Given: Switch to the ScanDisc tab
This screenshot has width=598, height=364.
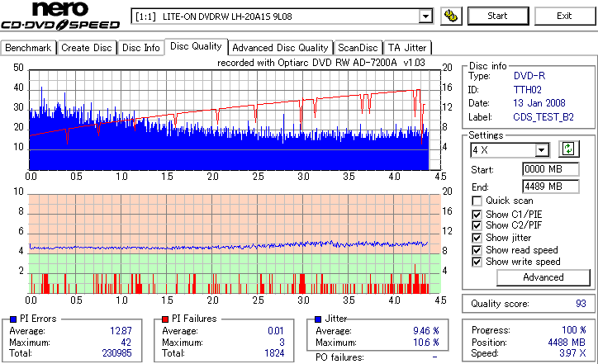Looking at the screenshot, I should tap(358, 48).
